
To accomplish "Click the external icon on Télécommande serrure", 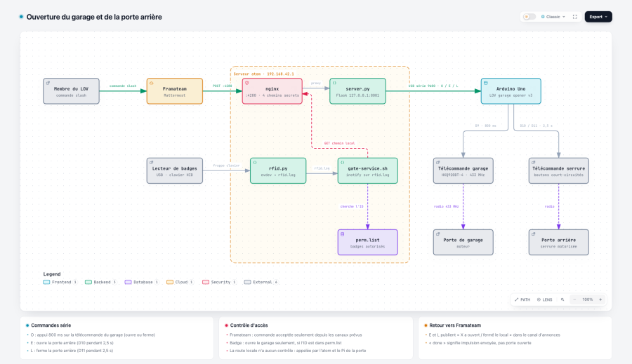I will pos(533,162).
